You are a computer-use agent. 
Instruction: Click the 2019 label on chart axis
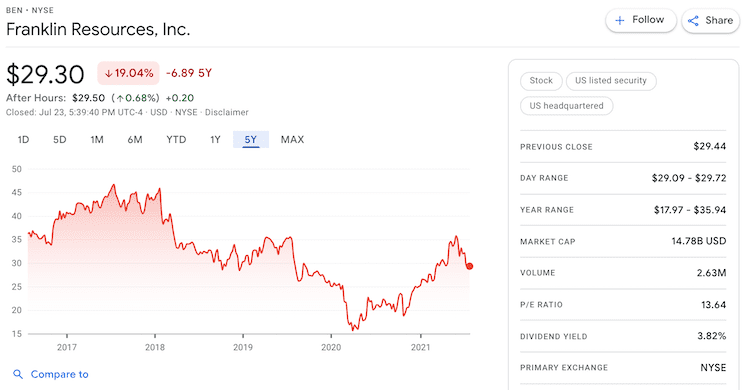click(243, 347)
